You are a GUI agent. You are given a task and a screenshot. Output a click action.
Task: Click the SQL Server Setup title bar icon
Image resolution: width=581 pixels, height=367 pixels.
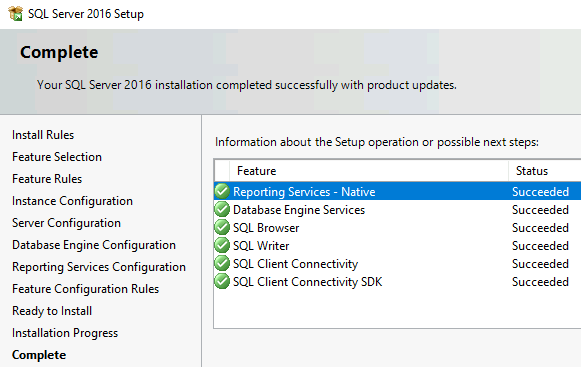click(16, 14)
